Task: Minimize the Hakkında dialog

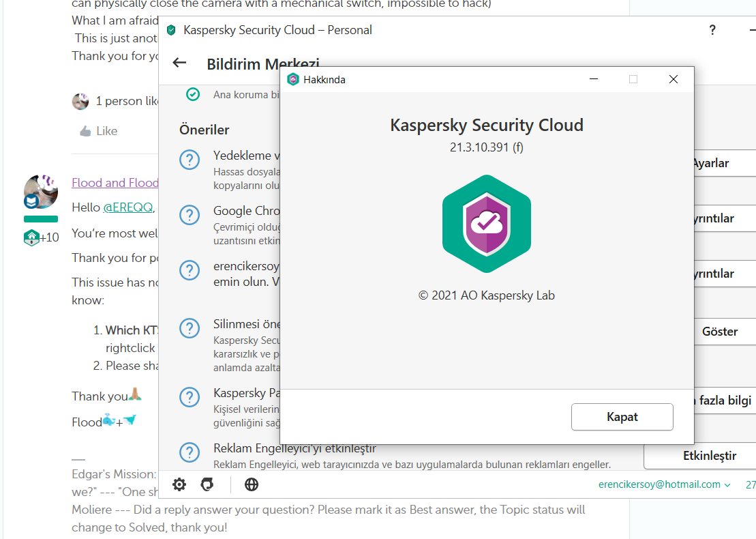Action: coord(594,79)
